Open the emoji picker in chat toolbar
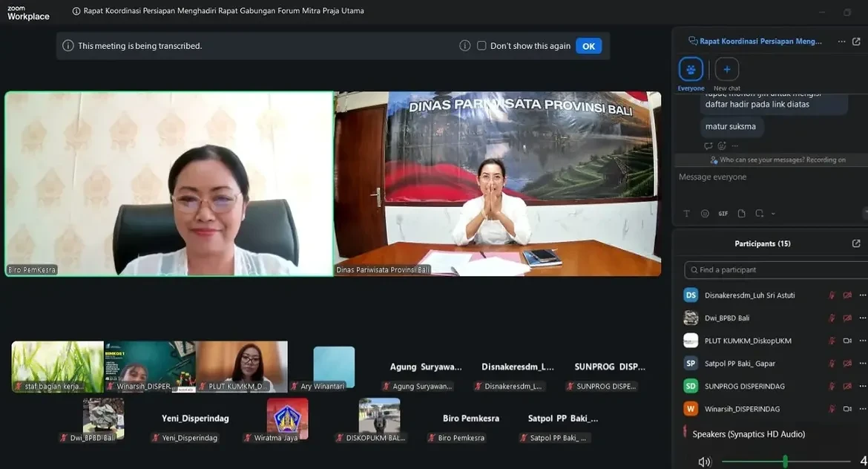Screen dimensions: 868x469 705,214
